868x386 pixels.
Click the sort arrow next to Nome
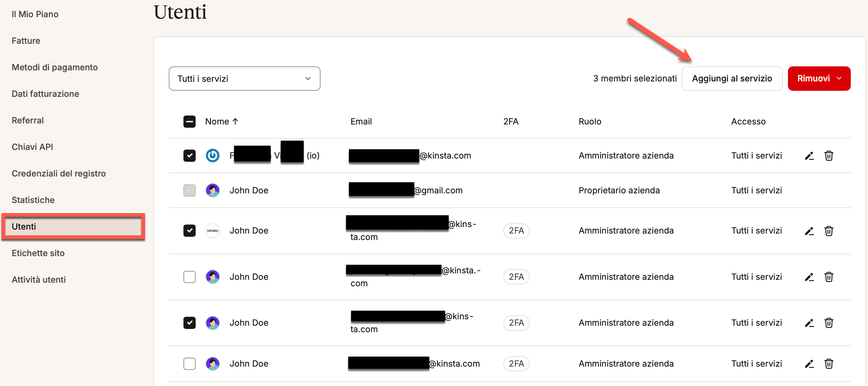tap(235, 122)
